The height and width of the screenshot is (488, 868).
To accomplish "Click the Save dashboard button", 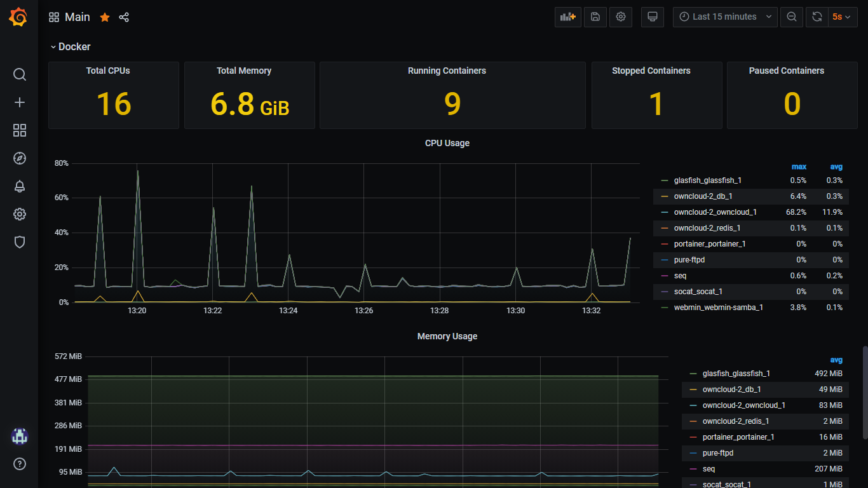I will point(595,17).
